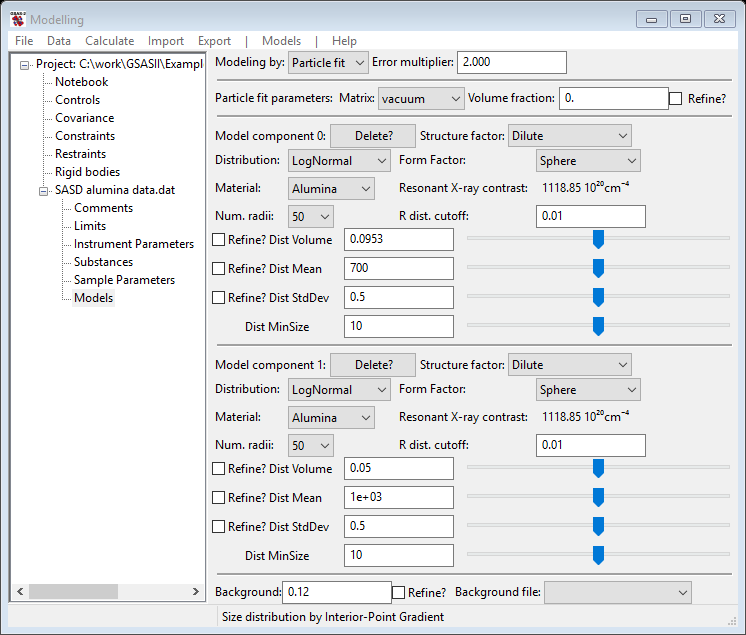This screenshot has height=635, width=746.
Task: Click the Dist Mean 1e+03 field
Action: pyautogui.click(x=399, y=497)
